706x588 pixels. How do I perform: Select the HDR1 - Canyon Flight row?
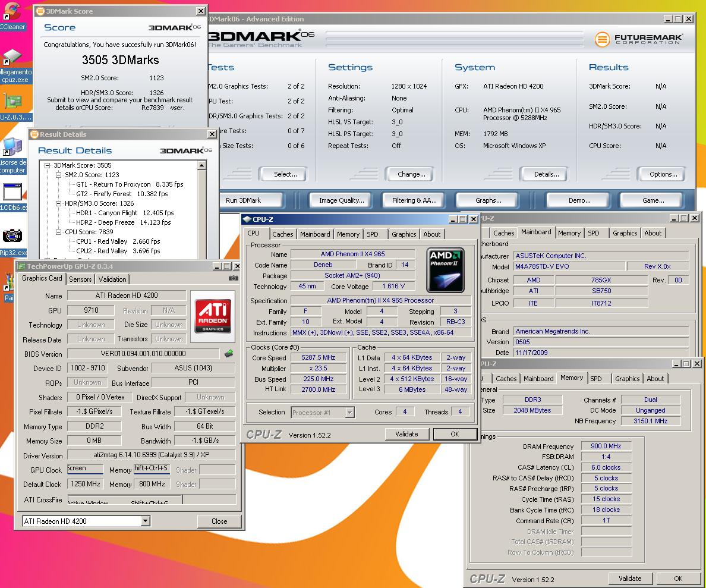[125, 213]
